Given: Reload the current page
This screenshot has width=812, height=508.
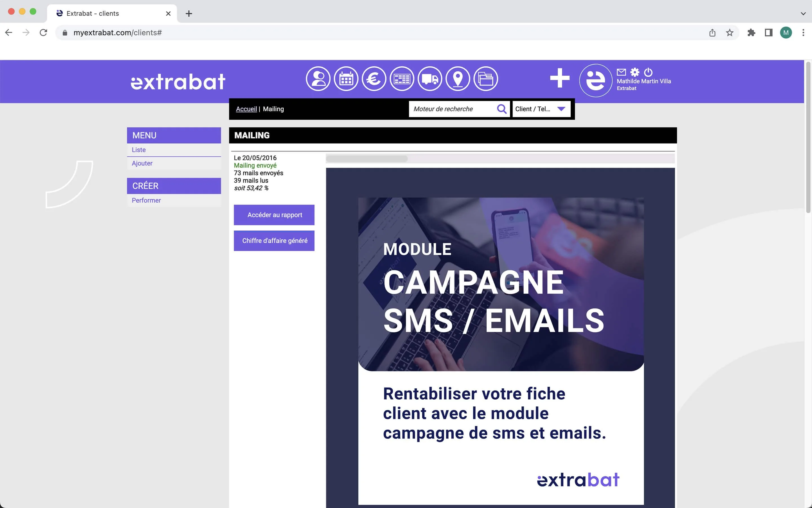Looking at the screenshot, I should (43, 32).
